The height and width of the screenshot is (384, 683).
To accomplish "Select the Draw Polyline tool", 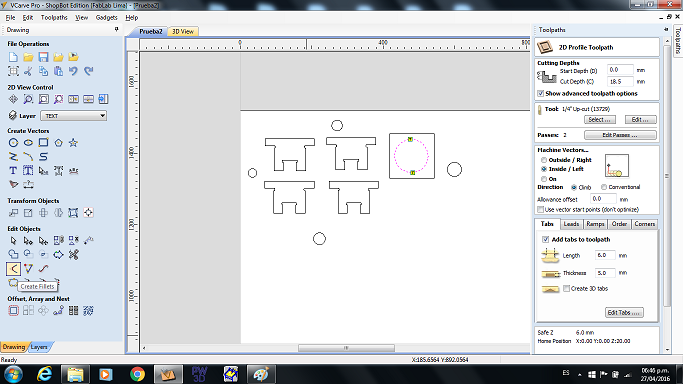I will click(x=13, y=157).
